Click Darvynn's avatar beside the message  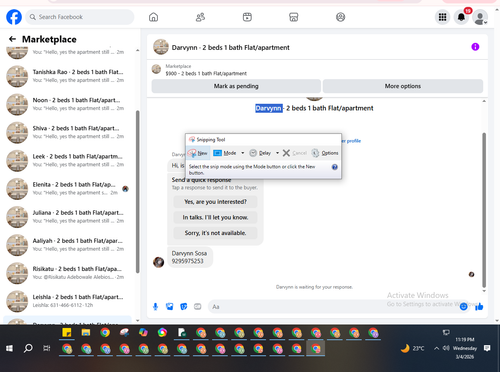tap(158, 262)
